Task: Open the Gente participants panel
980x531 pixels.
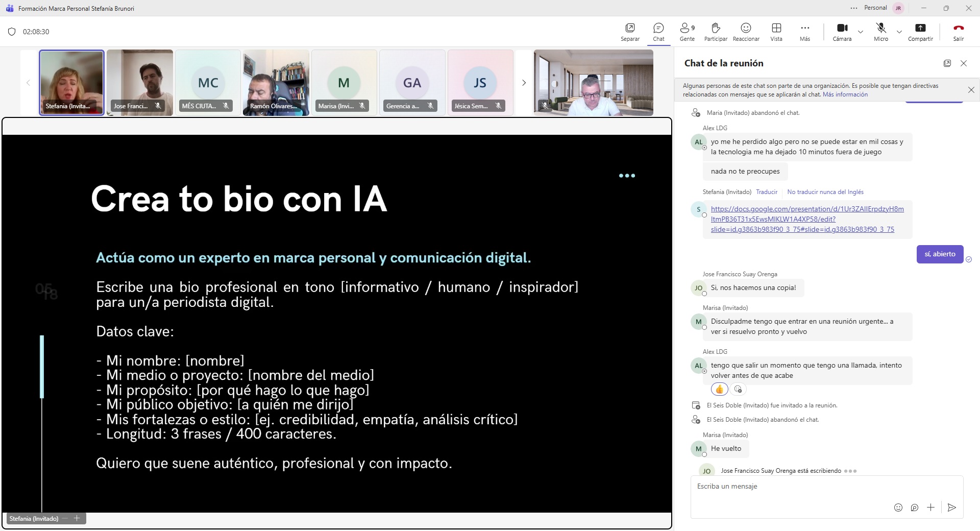Action: [687, 28]
